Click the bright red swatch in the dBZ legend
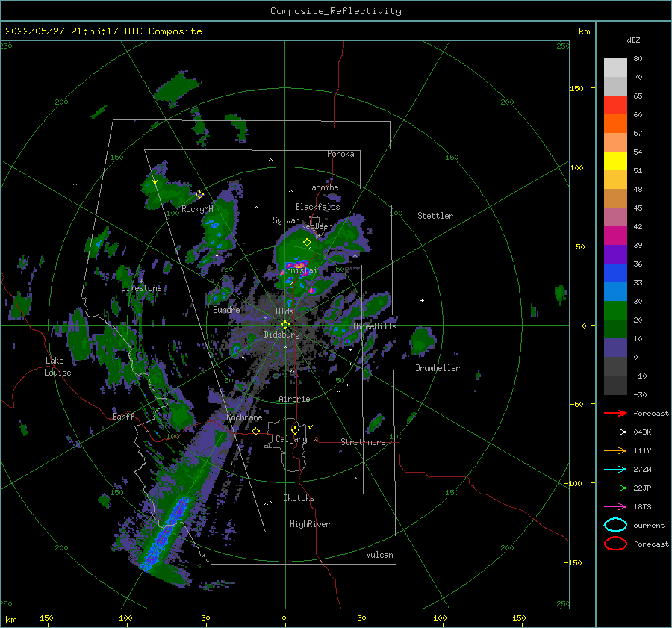Image resolution: width=672 pixels, height=628 pixels. click(x=615, y=105)
